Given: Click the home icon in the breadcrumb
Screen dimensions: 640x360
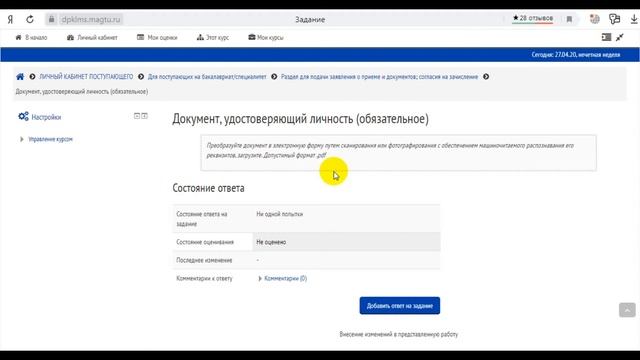Looking at the screenshot, I should point(20,76).
